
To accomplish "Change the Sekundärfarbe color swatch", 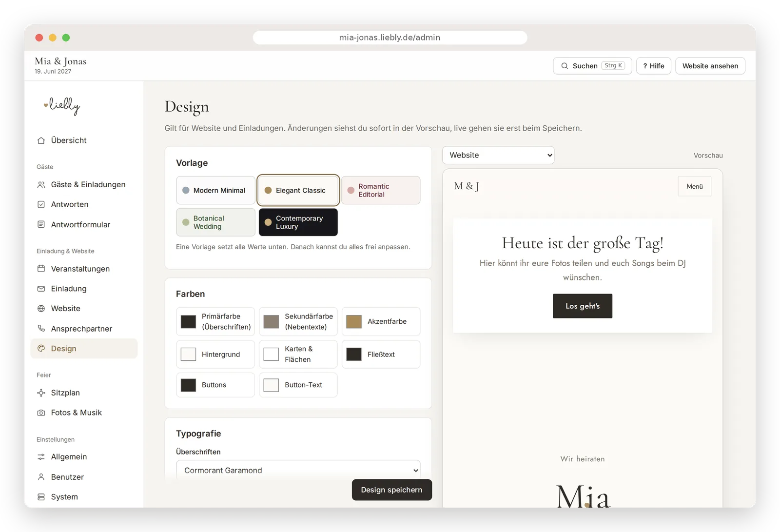I will pos(271,321).
